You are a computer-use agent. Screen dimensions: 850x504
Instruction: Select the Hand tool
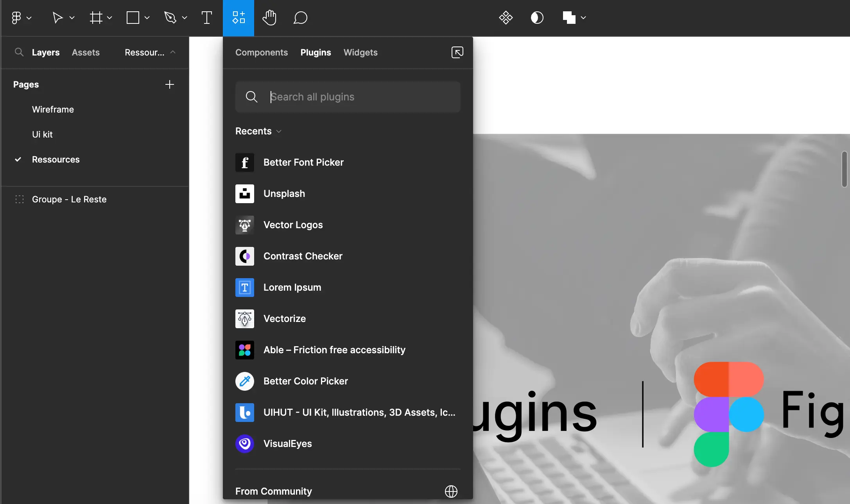269,18
